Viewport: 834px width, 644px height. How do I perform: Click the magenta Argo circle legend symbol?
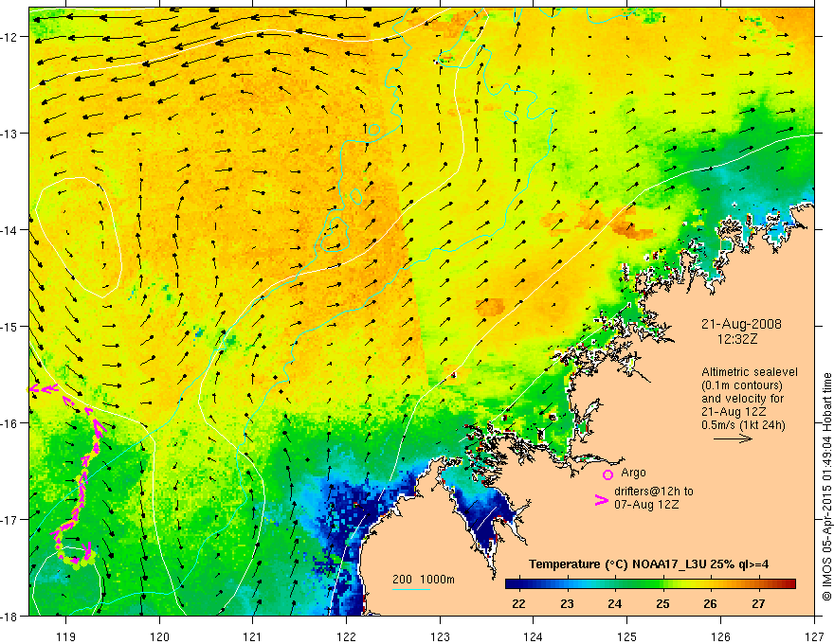[x=607, y=474]
